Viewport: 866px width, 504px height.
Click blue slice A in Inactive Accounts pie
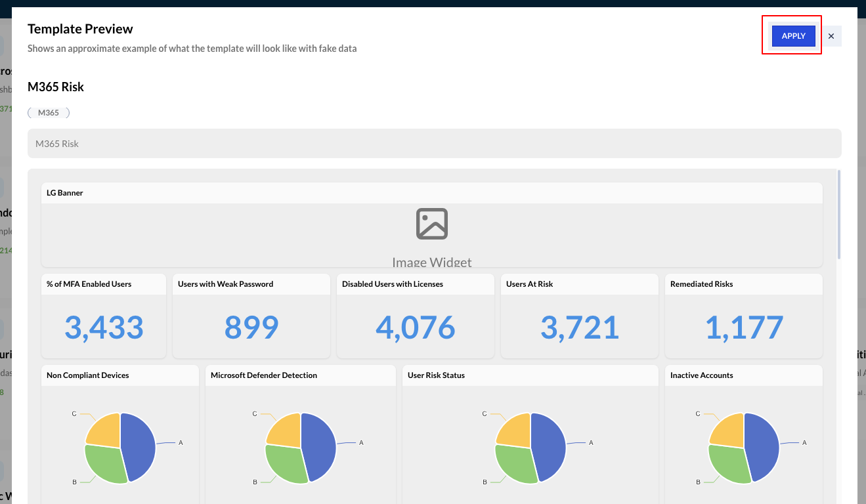point(763,446)
